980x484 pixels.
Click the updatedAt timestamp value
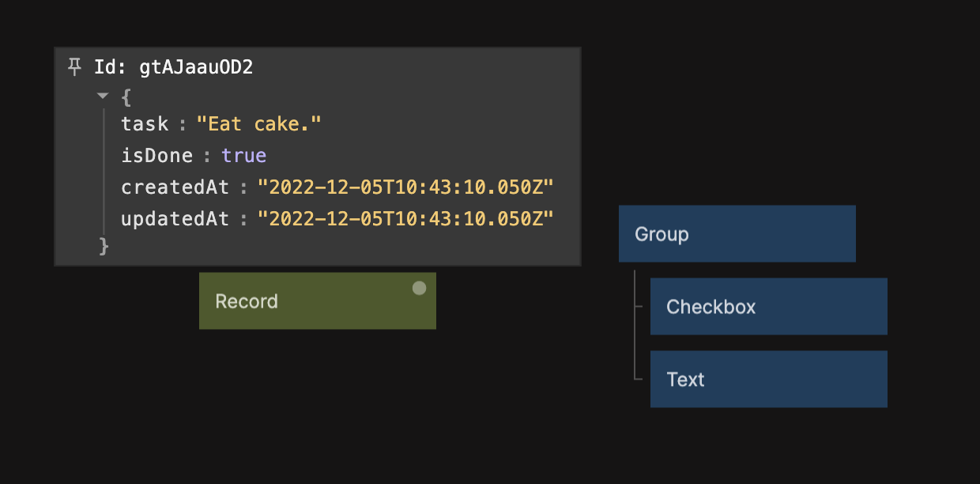click(405, 219)
